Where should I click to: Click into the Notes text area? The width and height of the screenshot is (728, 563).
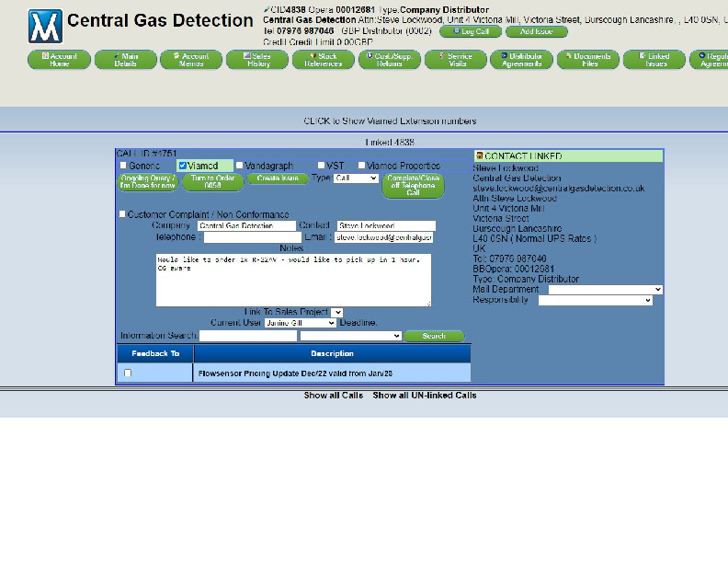coord(293,281)
